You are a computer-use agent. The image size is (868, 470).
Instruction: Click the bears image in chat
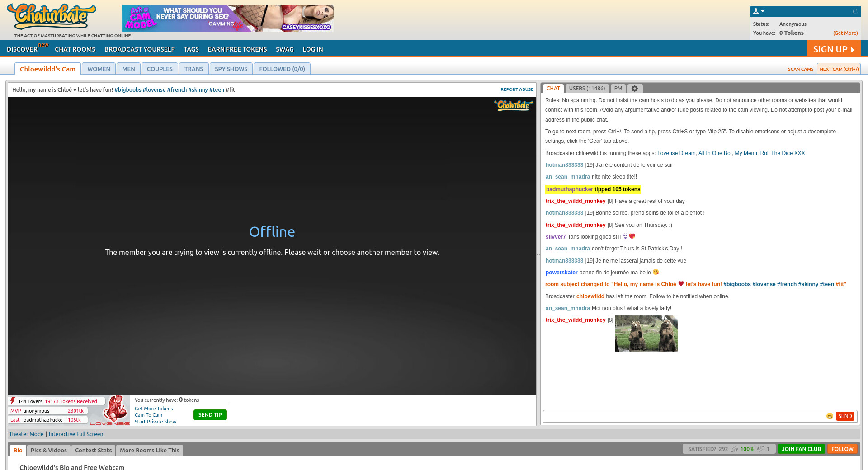click(646, 334)
